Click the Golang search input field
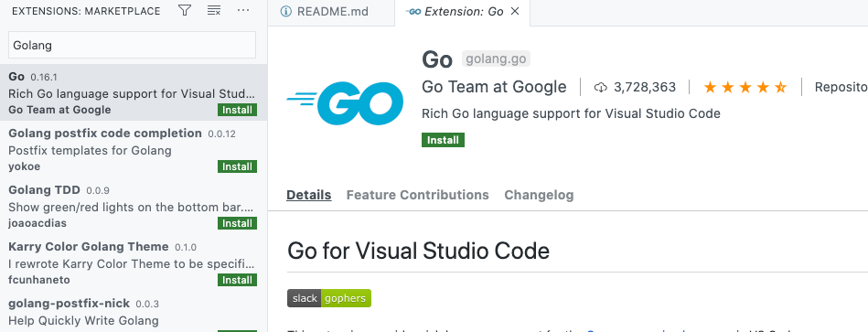Image resolution: width=868 pixels, height=332 pixels. (x=132, y=45)
